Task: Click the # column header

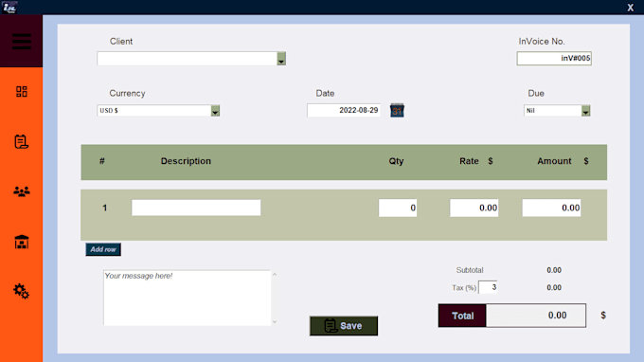Action: point(102,161)
